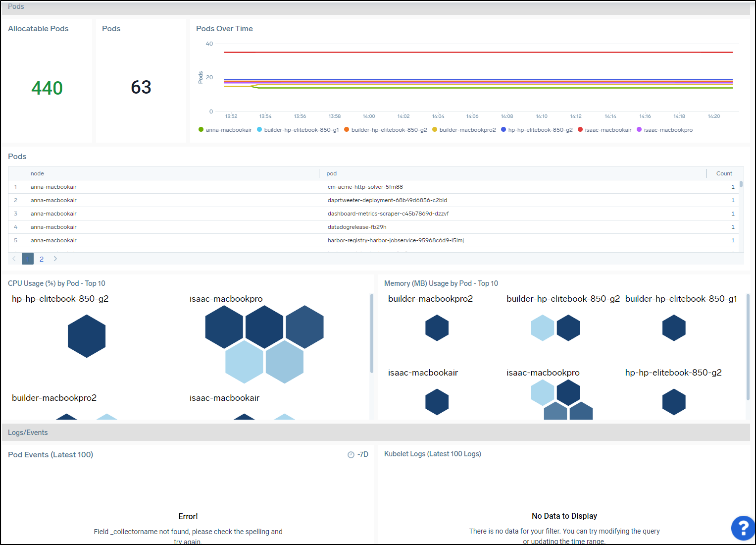This screenshot has height=545, width=756.
Task: Sort Pods table by node column
Action: [x=37, y=173]
